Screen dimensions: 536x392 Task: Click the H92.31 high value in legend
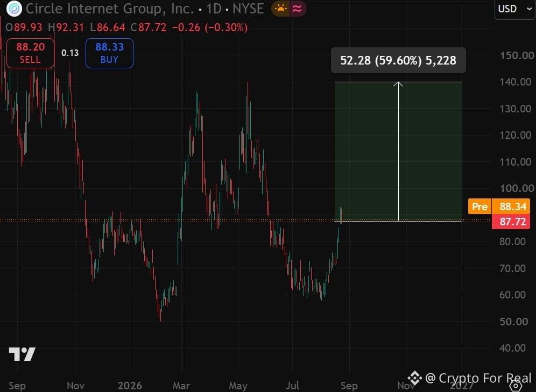pyautogui.click(x=66, y=27)
